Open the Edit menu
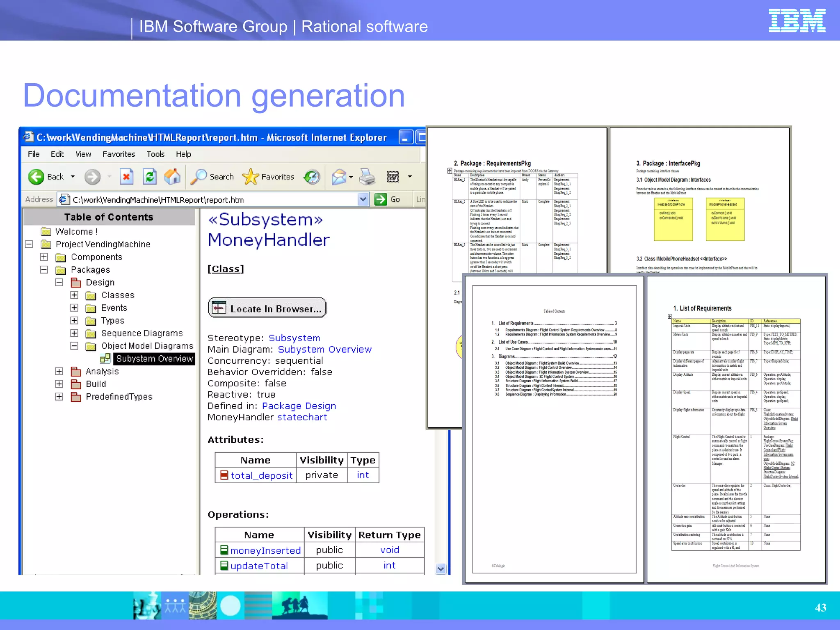Image resolution: width=840 pixels, height=630 pixels. [57, 154]
